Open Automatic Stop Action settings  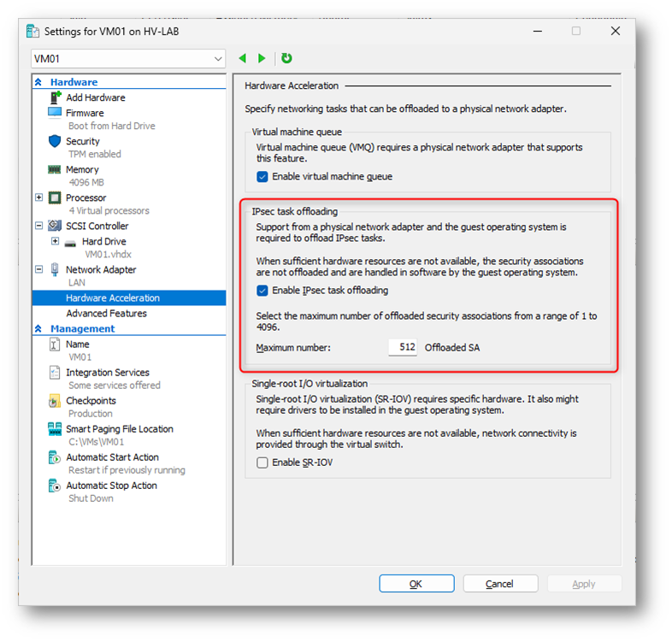111,486
